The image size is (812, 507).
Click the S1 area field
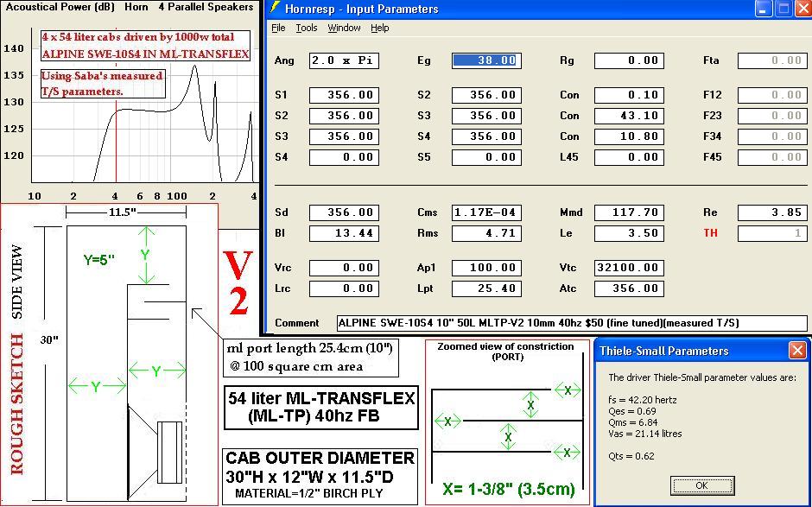(x=344, y=95)
